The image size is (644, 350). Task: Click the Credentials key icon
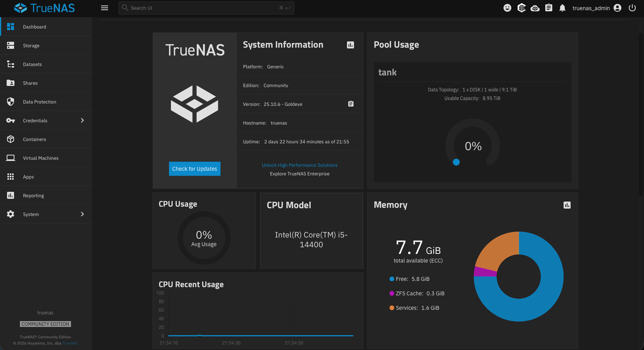(x=11, y=120)
